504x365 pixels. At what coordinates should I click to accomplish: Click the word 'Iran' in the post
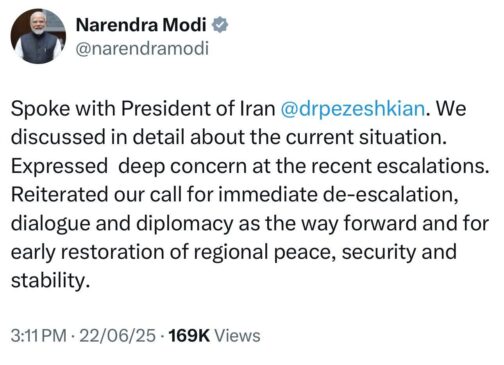point(257,109)
